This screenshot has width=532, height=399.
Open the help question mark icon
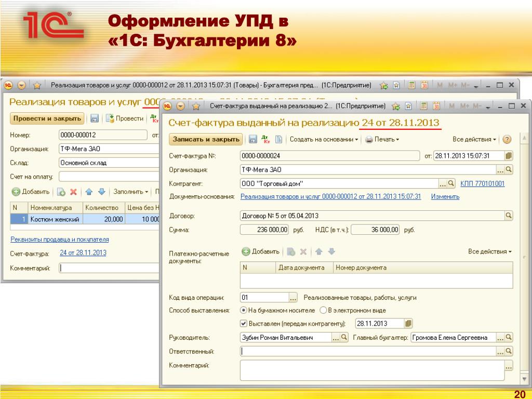coord(507,139)
